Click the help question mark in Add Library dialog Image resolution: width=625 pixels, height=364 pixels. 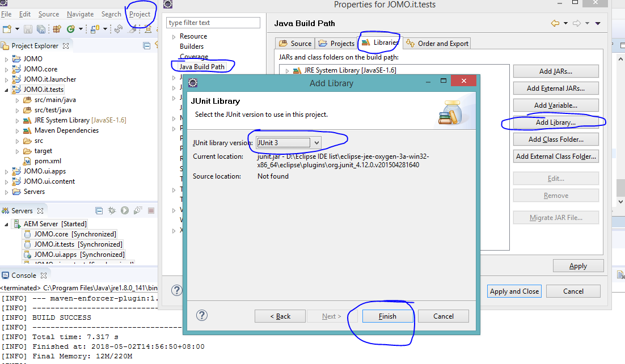pos(201,316)
